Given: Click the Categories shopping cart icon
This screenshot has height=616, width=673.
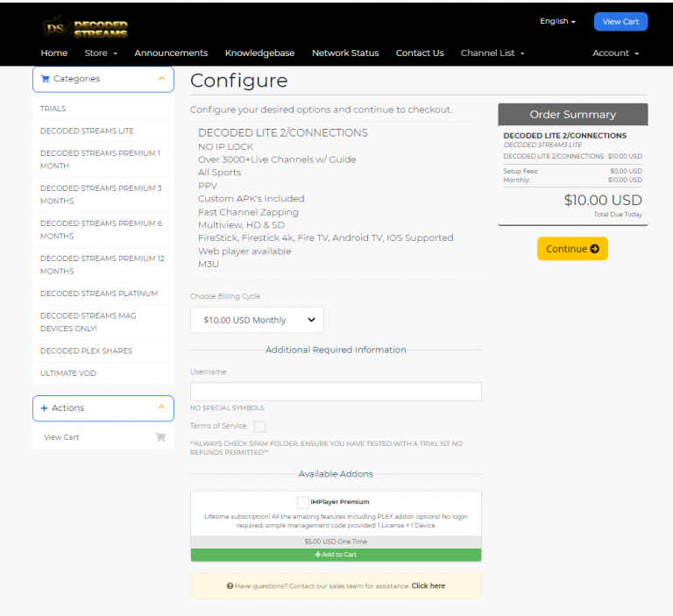Looking at the screenshot, I should 45,79.
